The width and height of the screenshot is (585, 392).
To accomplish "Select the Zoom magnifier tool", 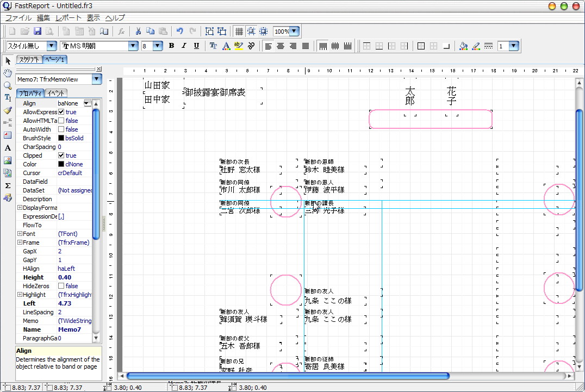I will coord(8,85).
